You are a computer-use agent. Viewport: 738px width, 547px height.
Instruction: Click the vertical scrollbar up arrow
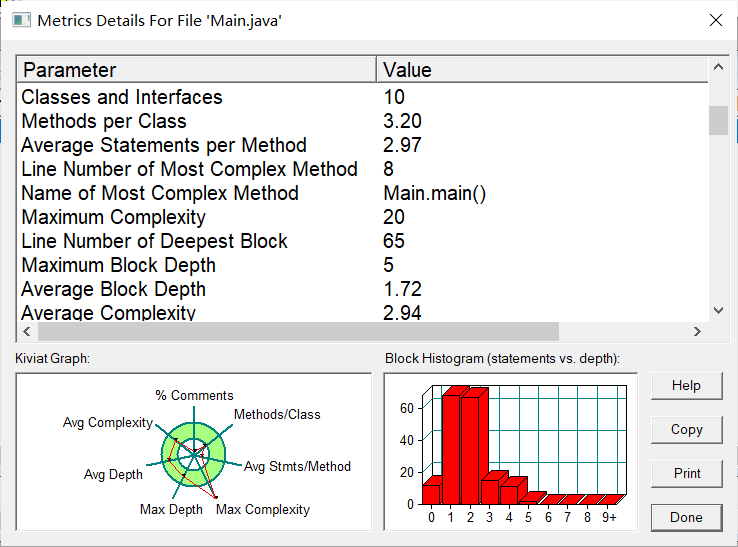718,67
